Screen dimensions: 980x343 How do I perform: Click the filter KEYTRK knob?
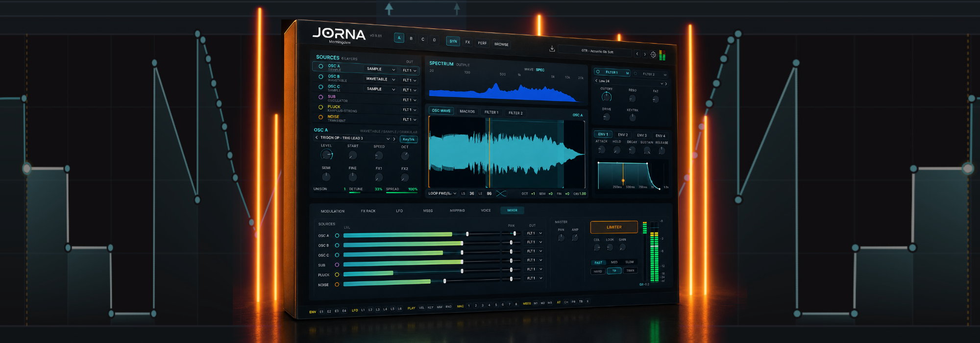pyautogui.click(x=633, y=118)
